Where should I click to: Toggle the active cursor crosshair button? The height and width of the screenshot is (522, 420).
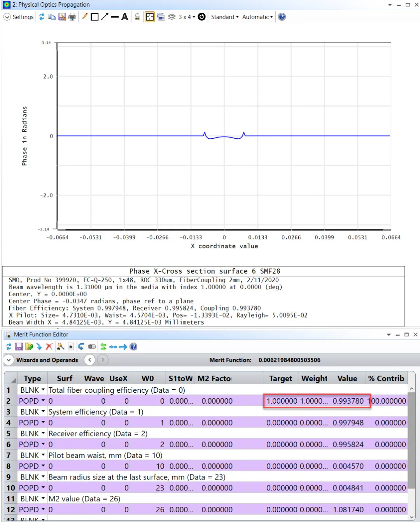coord(149,17)
